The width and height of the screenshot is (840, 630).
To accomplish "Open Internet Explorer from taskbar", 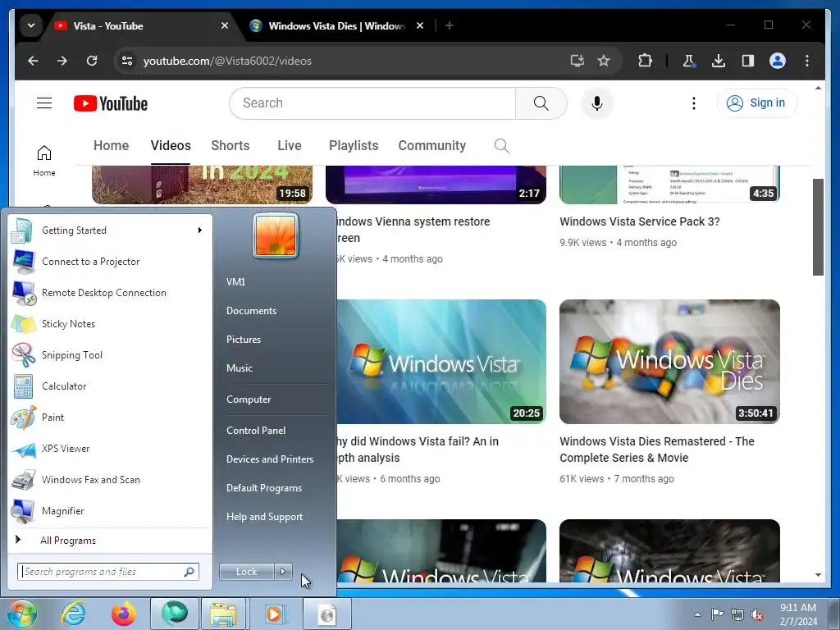I will point(73,614).
